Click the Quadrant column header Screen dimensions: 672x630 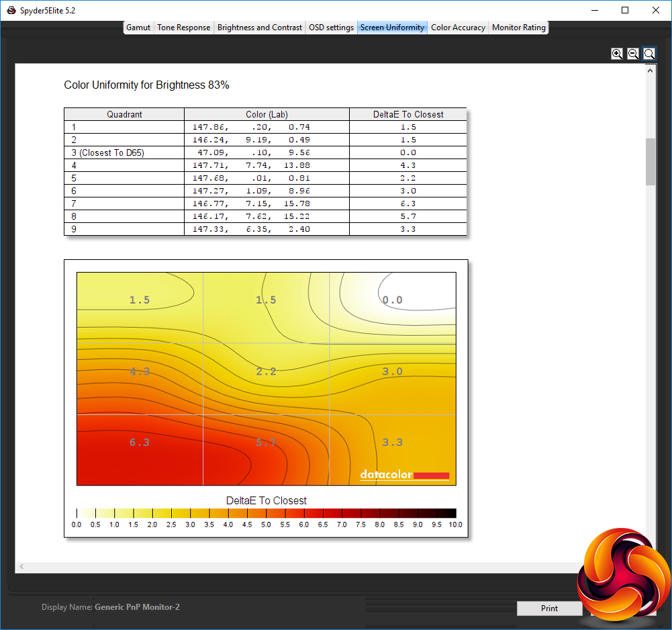click(124, 114)
